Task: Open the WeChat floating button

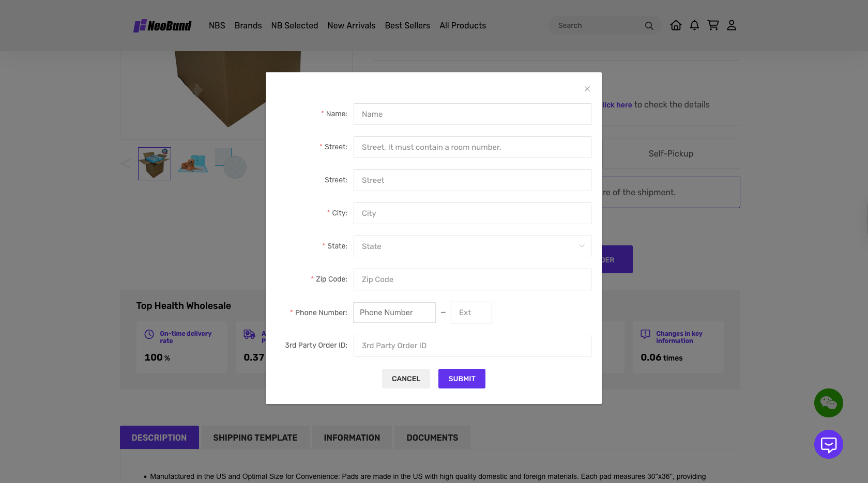Action: (x=828, y=403)
